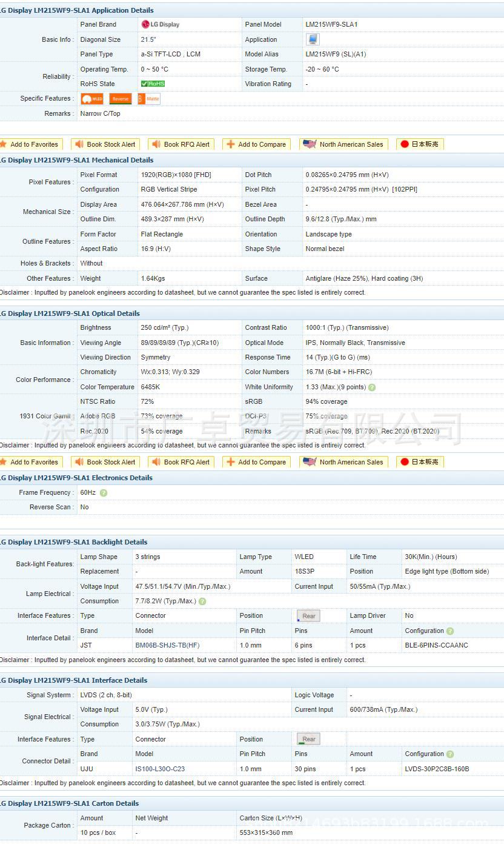Click signal system LVDS (2 ch, 8-bit)

click(x=106, y=695)
